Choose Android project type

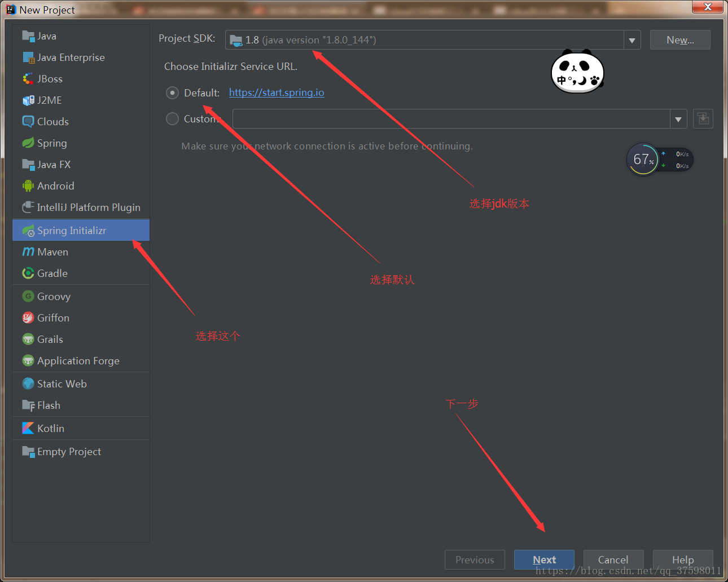81,186
